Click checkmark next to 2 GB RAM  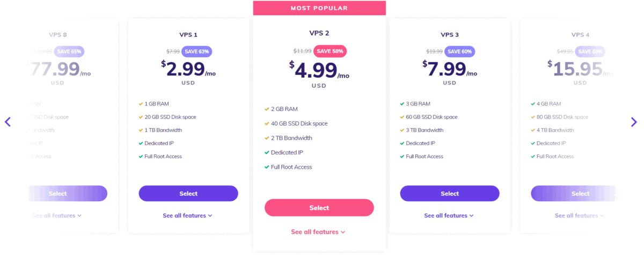267,109
